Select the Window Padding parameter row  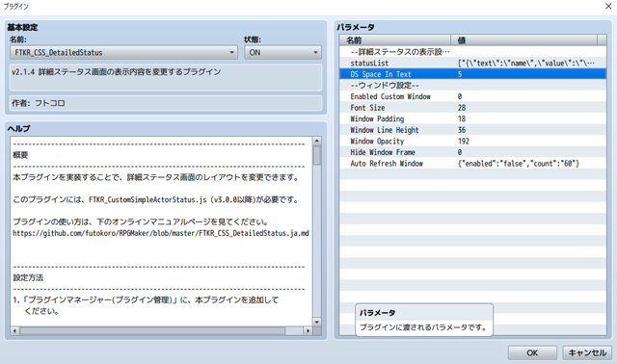point(472,118)
